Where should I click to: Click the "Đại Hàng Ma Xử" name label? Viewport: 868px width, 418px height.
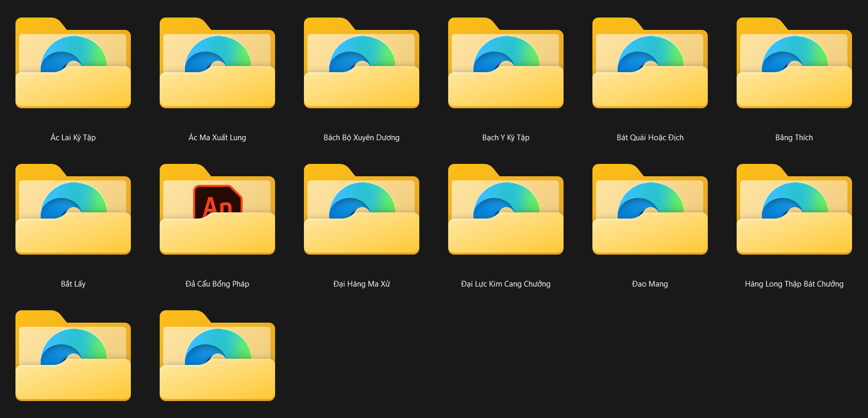361,284
